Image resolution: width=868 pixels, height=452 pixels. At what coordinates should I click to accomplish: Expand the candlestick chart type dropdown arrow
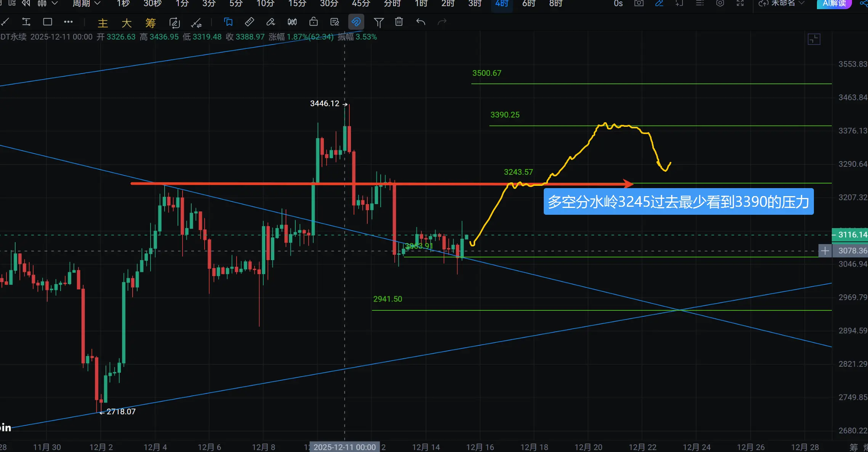pos(54,3)
